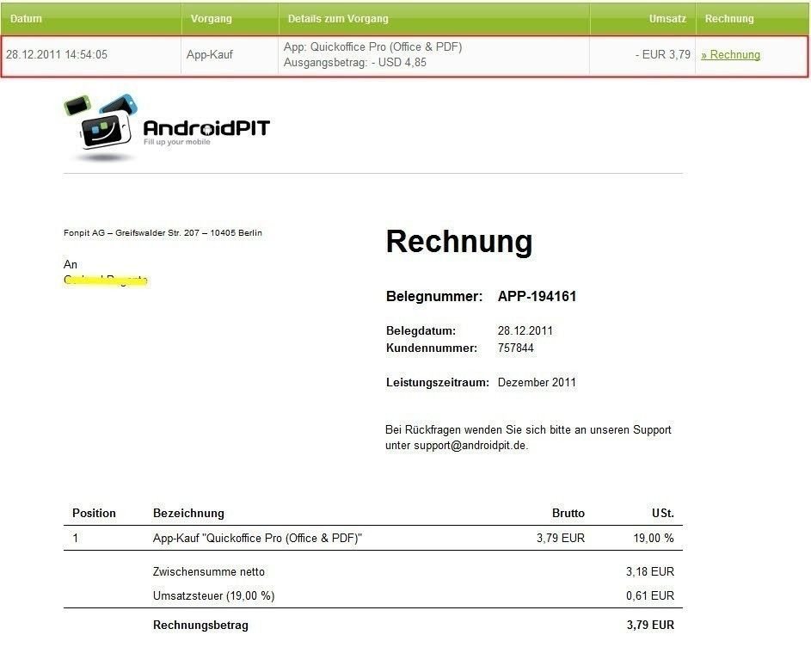
Task: Click the Rechnung column header in green bar
Action: 729,19
